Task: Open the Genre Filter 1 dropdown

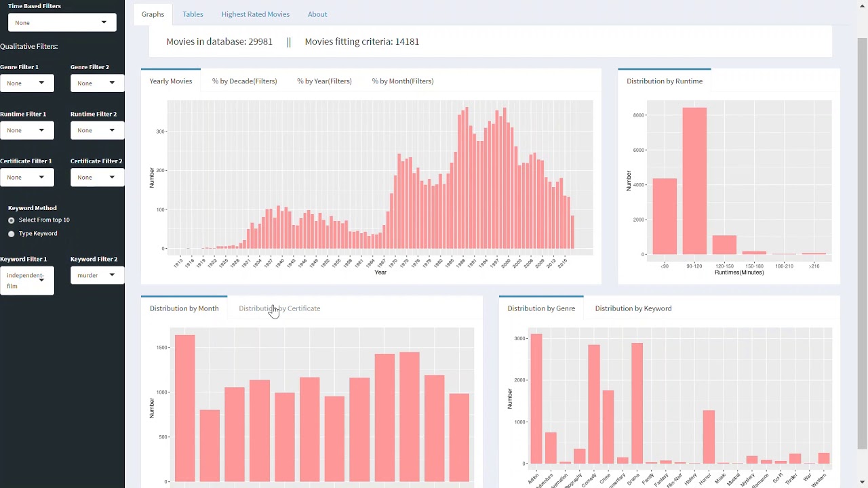Action: tap(27, 83)
